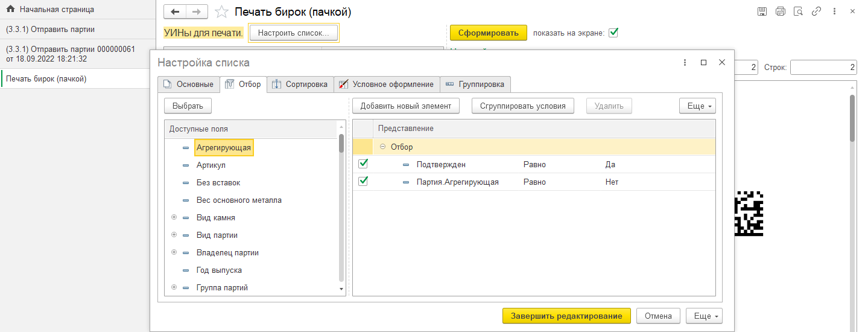The height and width of the screenshot is (332, 868).
Task: Click field icon beside Артикул
Action: (186, 165)
